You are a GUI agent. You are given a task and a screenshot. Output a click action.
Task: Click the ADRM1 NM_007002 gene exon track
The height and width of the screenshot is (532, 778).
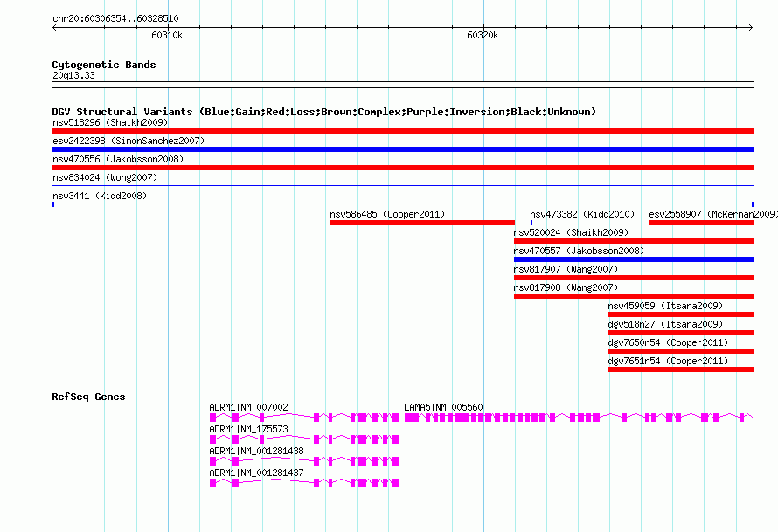[305, 418]
